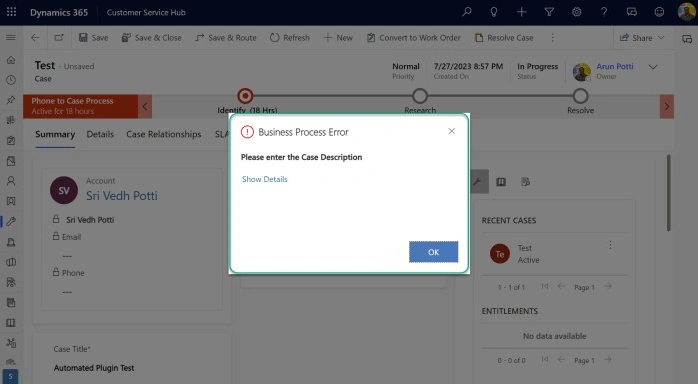This screenshot has height=384, width=698.
Task: Click the third reference panel icon
Action: [525, 182]
